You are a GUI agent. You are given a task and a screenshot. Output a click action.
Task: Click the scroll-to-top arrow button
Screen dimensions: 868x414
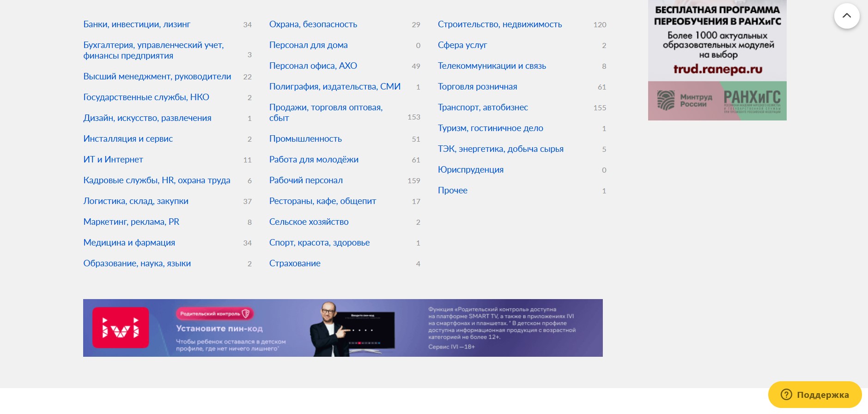[x=846, y=16]
